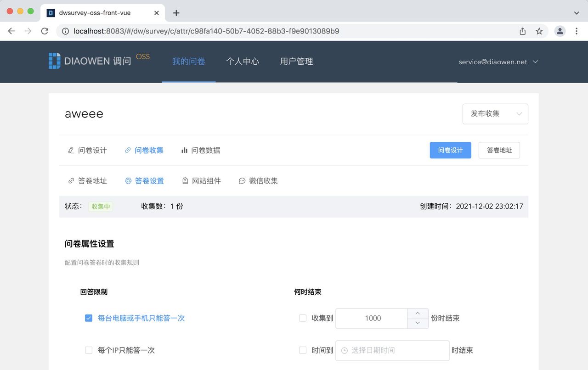Image resolution: width=588 pixels, height=370 pixels.
Task: Click the blue 问卷设计 button
Action: click(450, 150)
